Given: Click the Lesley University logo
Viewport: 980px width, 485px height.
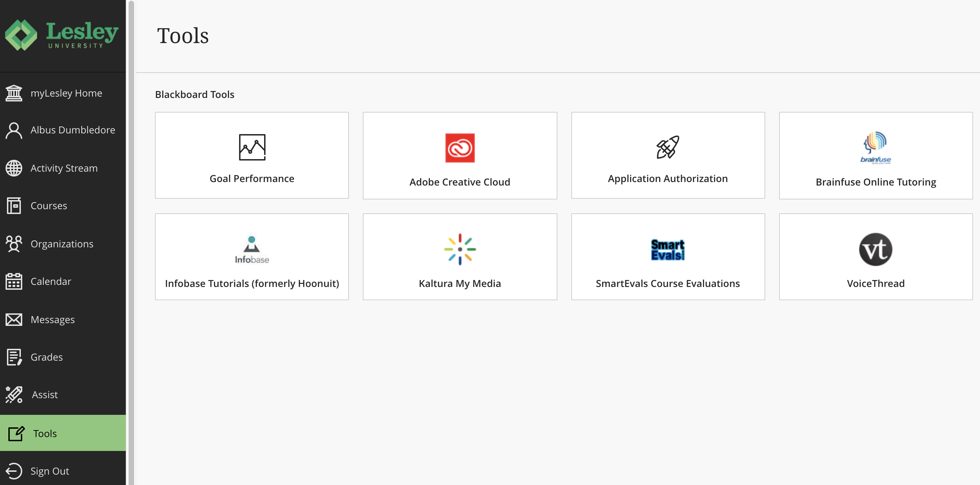Looking at the screenshot, I should (62, 35).
